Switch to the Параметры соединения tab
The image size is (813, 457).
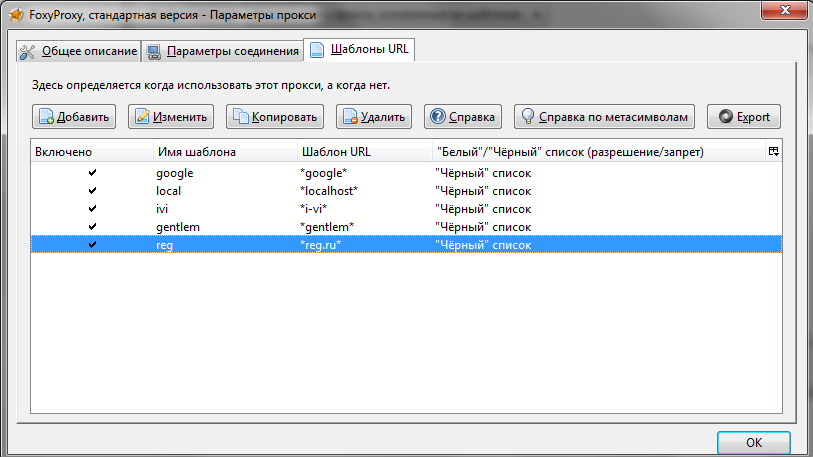pos(222,51)
